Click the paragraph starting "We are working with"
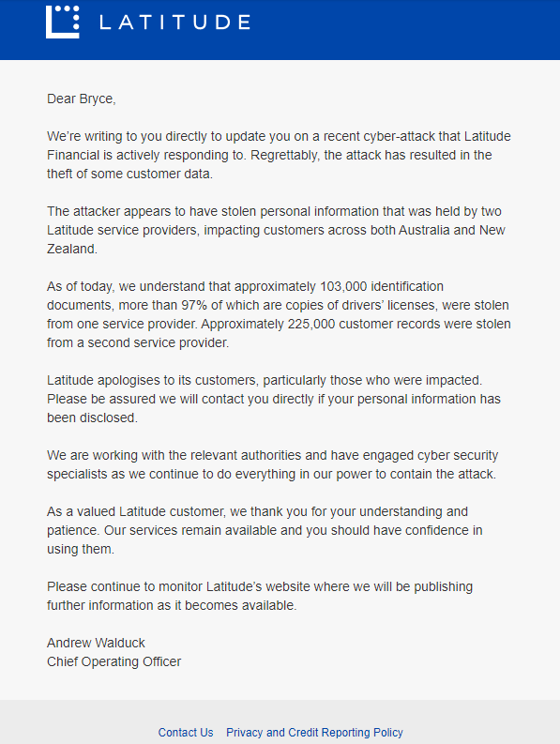Viewport: 560px width, 744px height. tap(272, 464)
